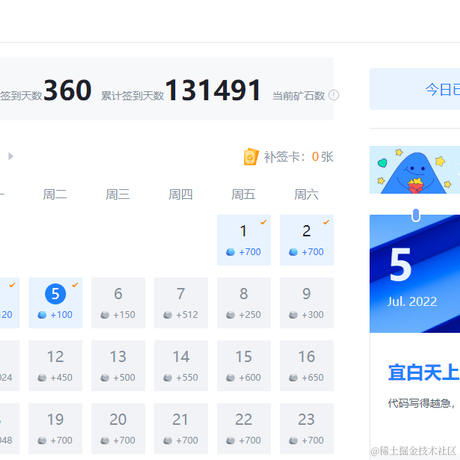Click the orange 补签卡 card icon
The height and width of the screenshot is (460, 460).
coord(251,157)
